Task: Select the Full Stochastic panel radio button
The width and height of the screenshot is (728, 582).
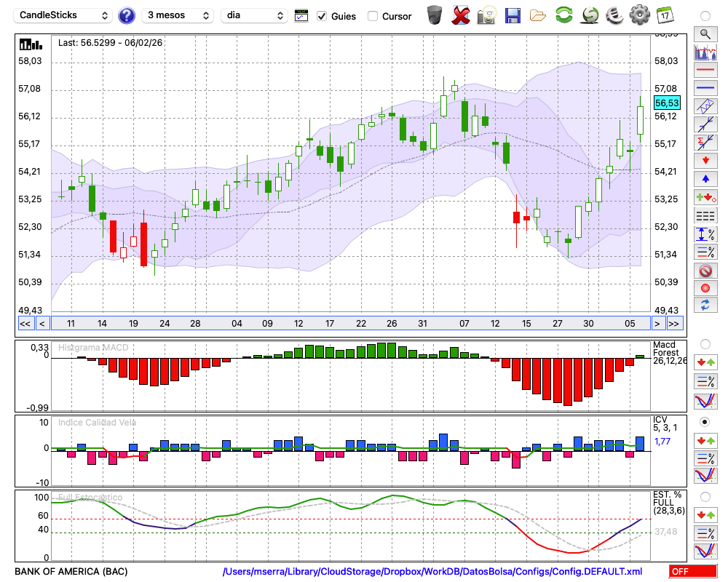Action: tap(705, 497)
